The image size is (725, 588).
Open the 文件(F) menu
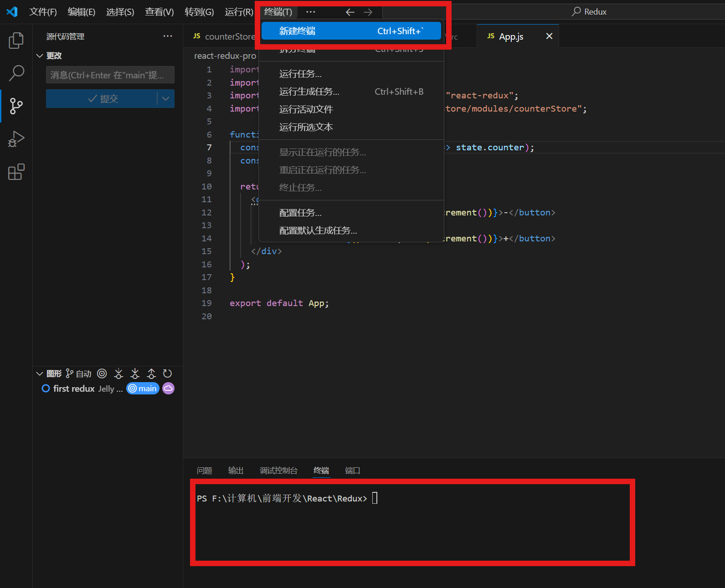coord(43,12)
